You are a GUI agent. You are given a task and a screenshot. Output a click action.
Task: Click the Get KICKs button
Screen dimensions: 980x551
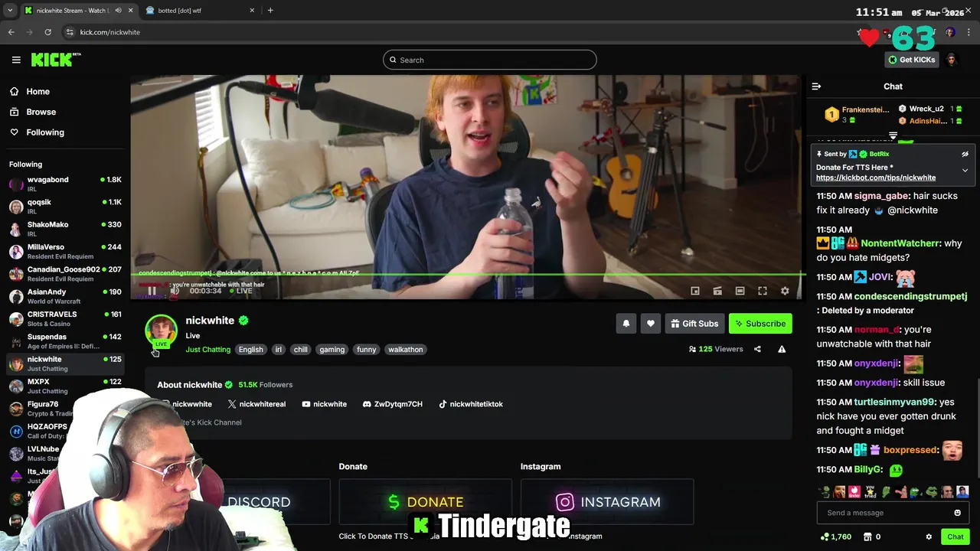(912, 60)
